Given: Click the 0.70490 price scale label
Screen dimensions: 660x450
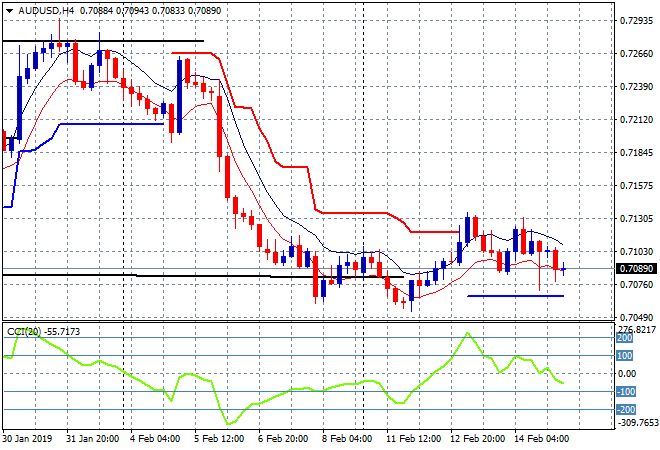Looking at the screenshot, I should pos(636,317).
